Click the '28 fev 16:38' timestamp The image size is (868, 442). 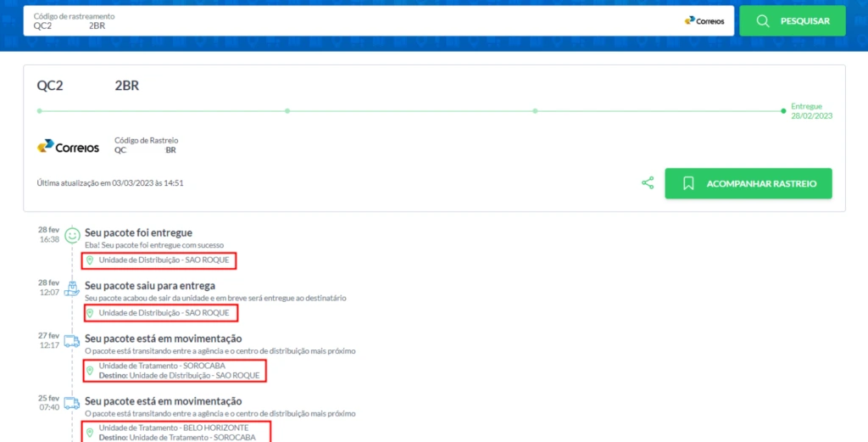coord(48,234)
